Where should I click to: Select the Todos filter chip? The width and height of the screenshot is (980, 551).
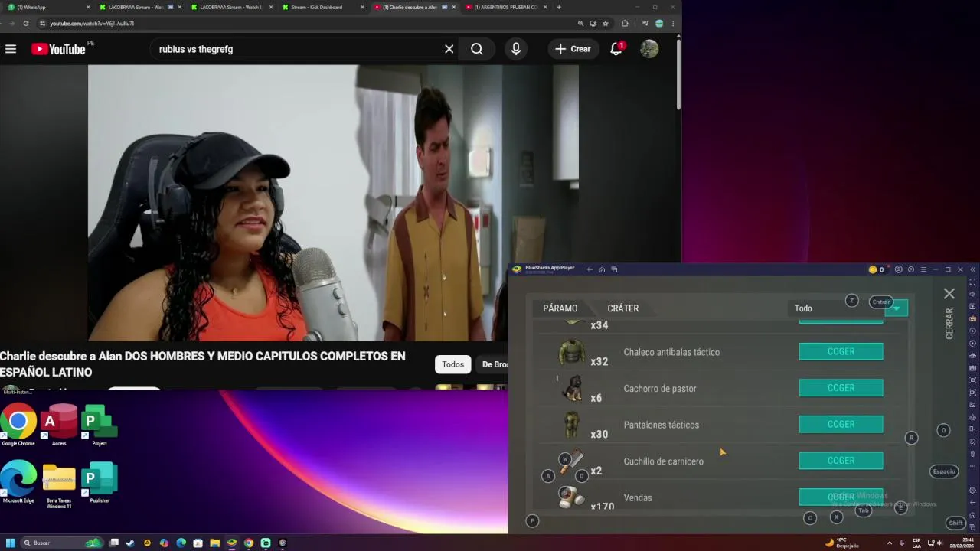click(452, 364)
